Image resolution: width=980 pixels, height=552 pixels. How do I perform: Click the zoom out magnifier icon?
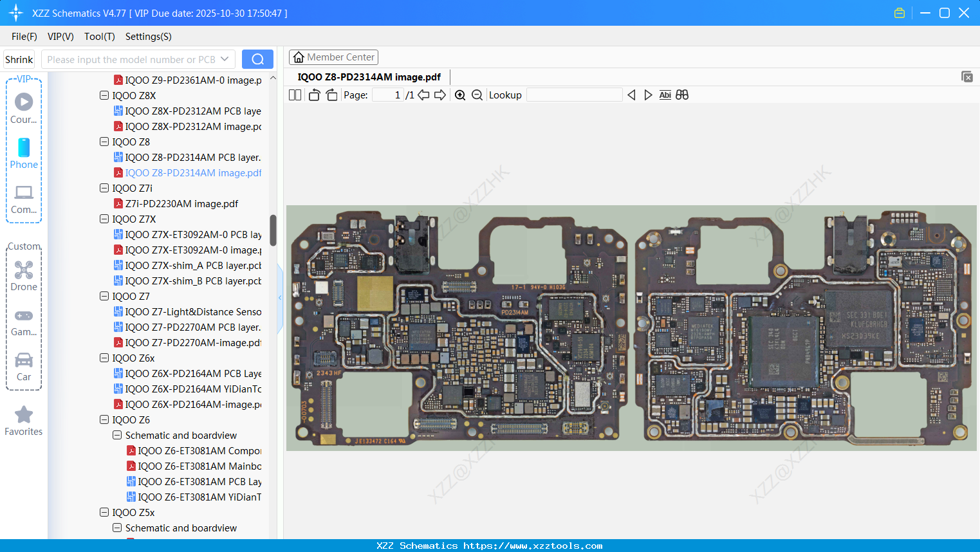[477, 95]
